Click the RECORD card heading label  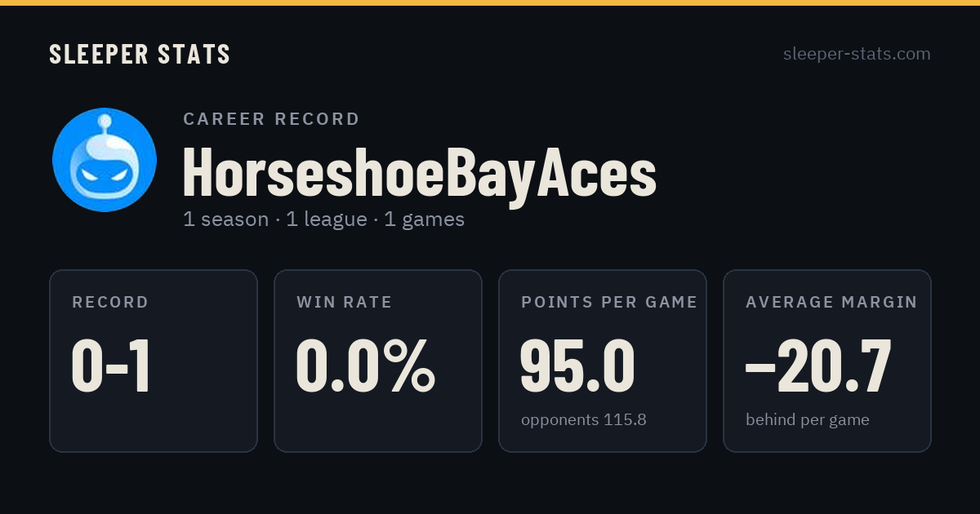[x=110, y=303]
